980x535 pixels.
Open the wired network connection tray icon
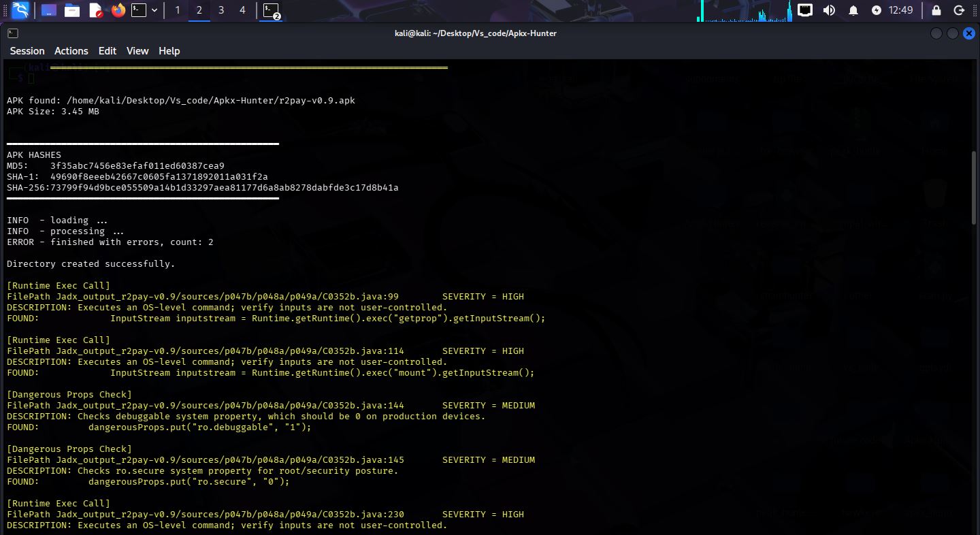[805, 10]
